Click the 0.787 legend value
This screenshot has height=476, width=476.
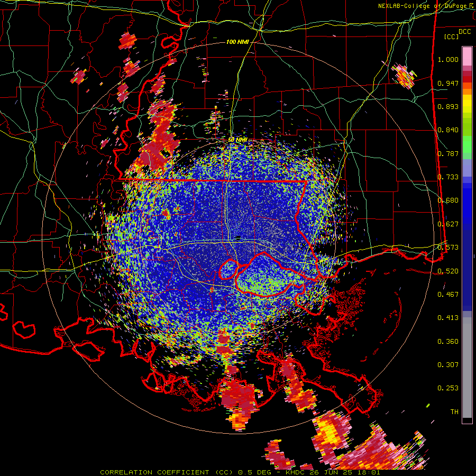(448, 153)
